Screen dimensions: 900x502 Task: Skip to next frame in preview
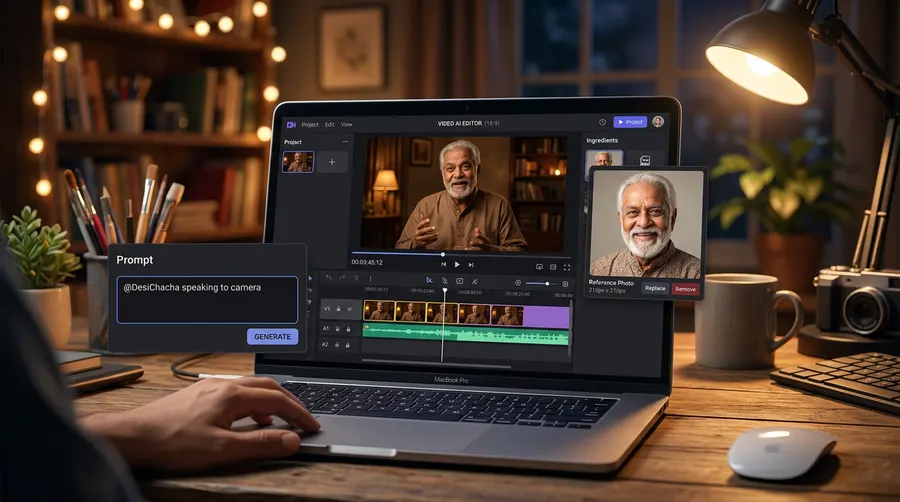point(471,264)
